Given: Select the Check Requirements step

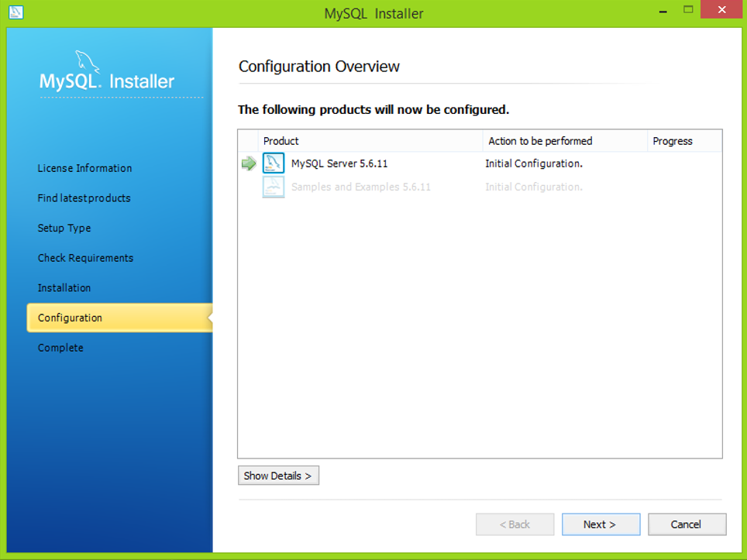Looking at the screenshot, I should (86, 258).
